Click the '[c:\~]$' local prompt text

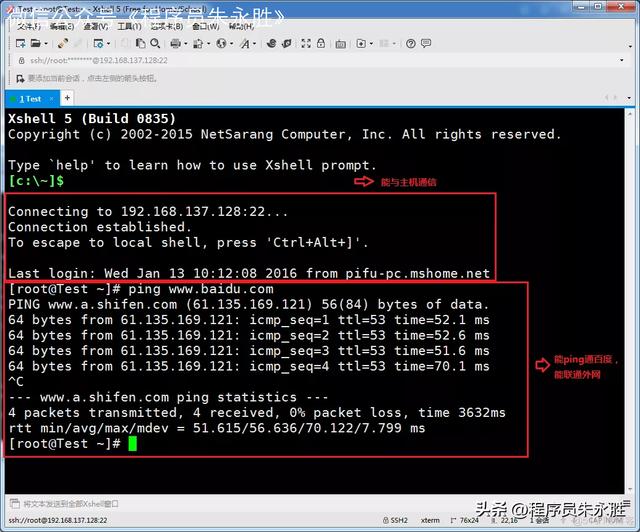36,180
